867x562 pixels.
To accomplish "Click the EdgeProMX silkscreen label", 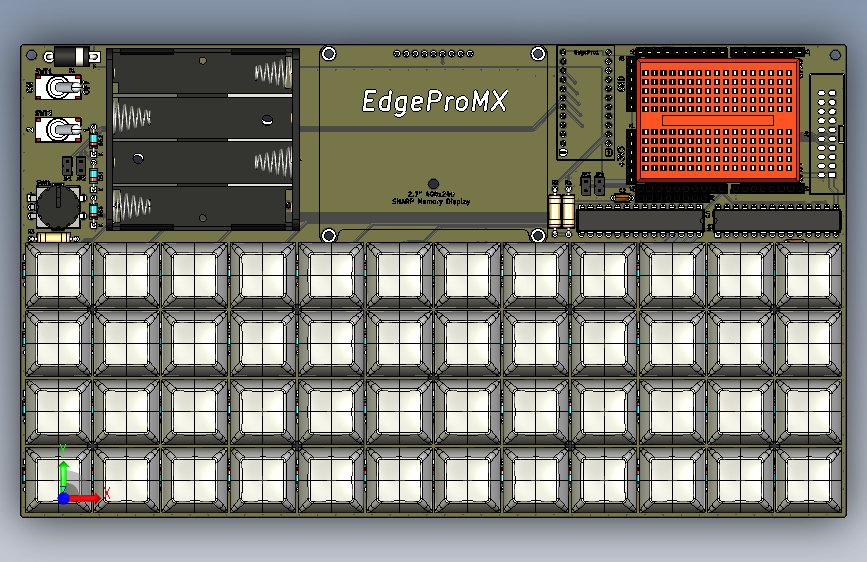I will [x=435, y=102].
